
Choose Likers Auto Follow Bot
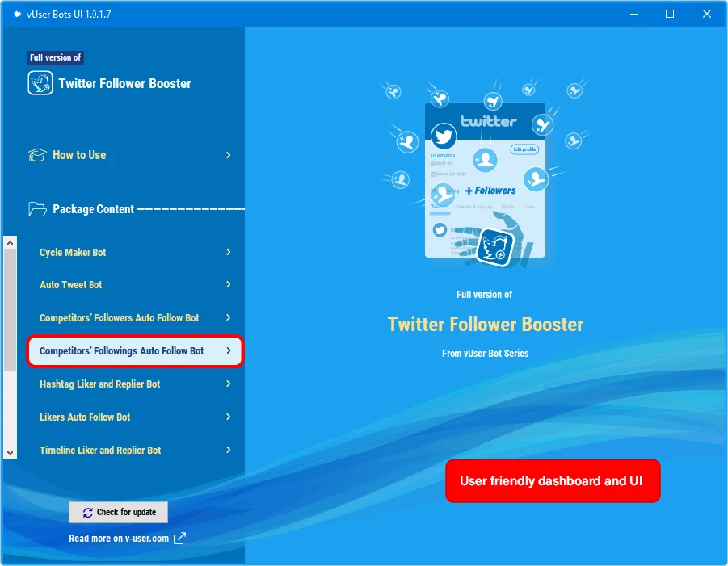[x=135, y=417]
